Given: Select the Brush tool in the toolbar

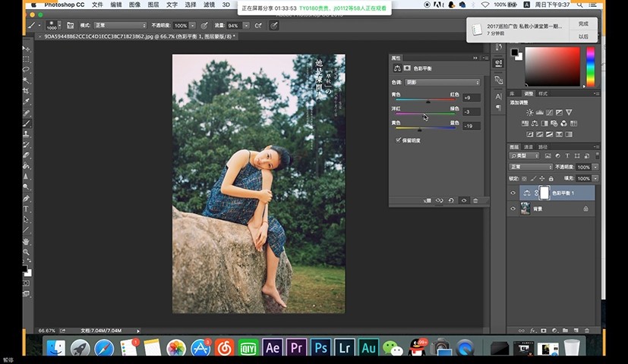Looking at the screenshot, I should click(27, 123).
